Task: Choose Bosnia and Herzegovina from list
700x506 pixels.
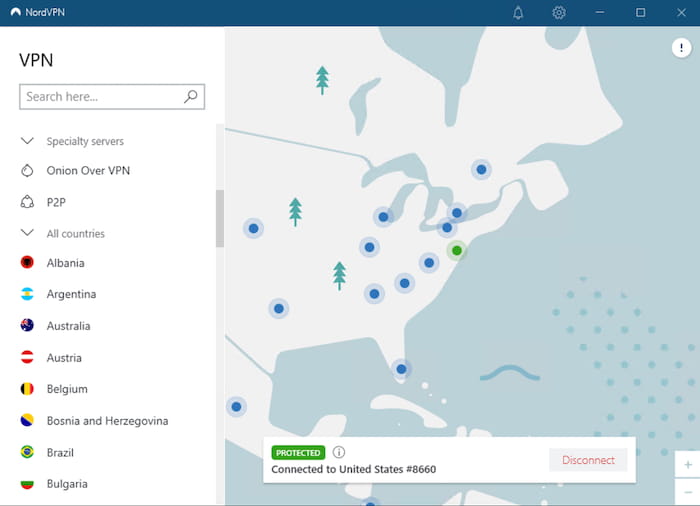Action: [x=108, y=421]
